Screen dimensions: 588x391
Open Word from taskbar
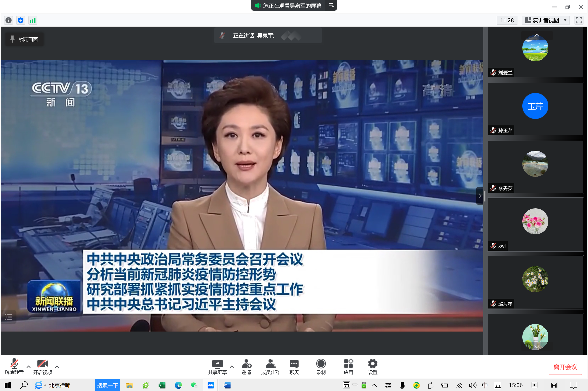click(227, 385)
